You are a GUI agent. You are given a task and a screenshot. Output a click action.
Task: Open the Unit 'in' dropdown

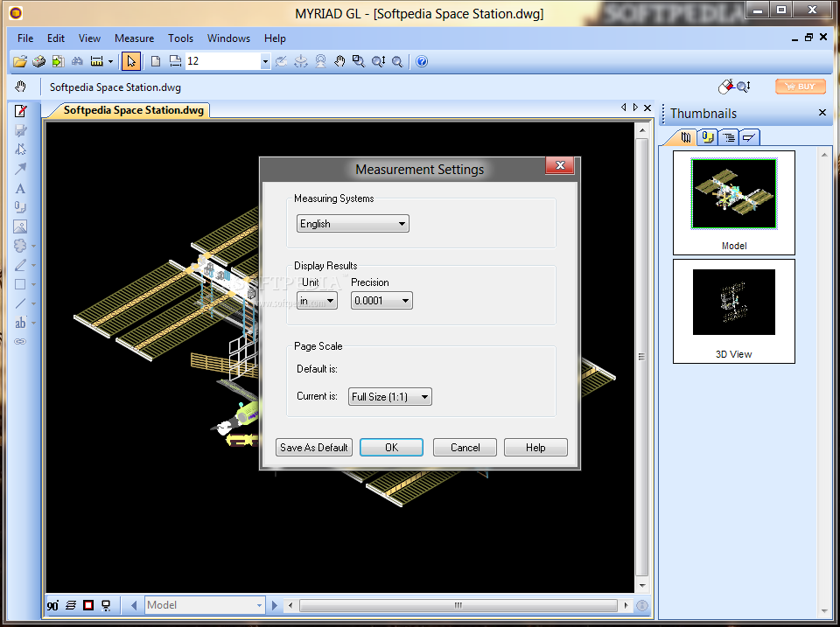coord(317,301)
